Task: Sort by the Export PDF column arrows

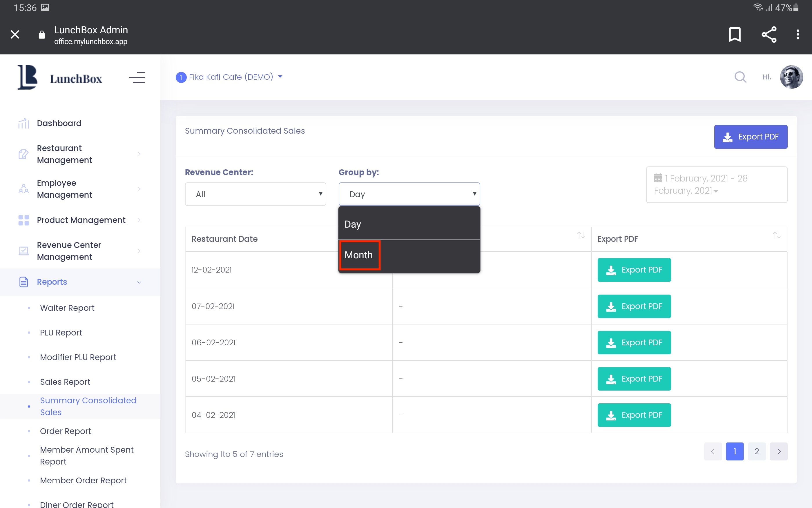Action: coord(776,235)
